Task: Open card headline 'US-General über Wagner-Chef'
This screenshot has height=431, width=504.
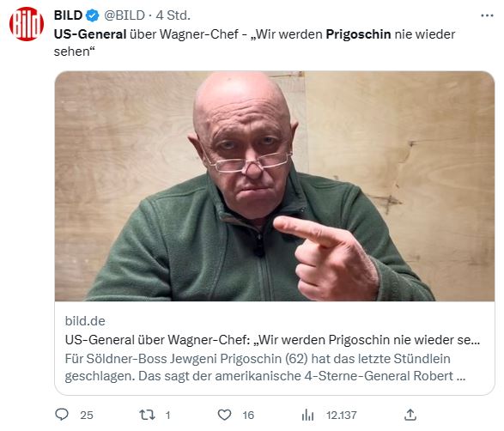Action: click(x=272, y=340)
